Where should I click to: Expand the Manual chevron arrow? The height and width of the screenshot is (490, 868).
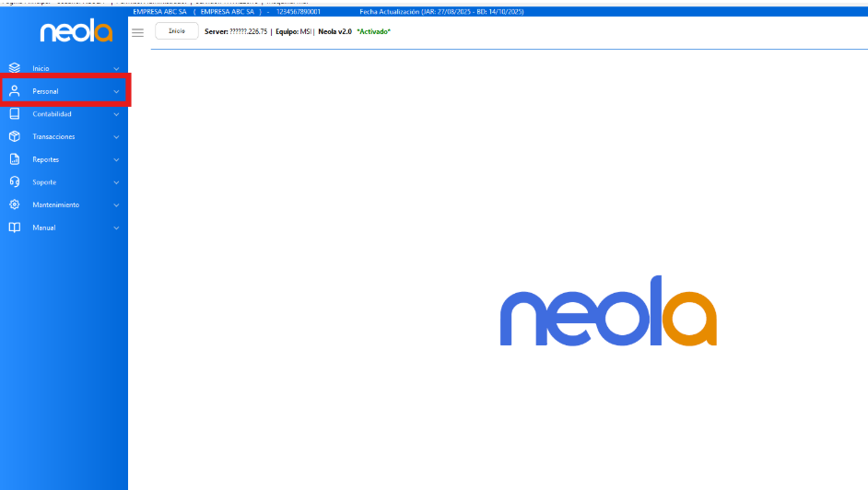pyautogui.click(x=116, y=227)
